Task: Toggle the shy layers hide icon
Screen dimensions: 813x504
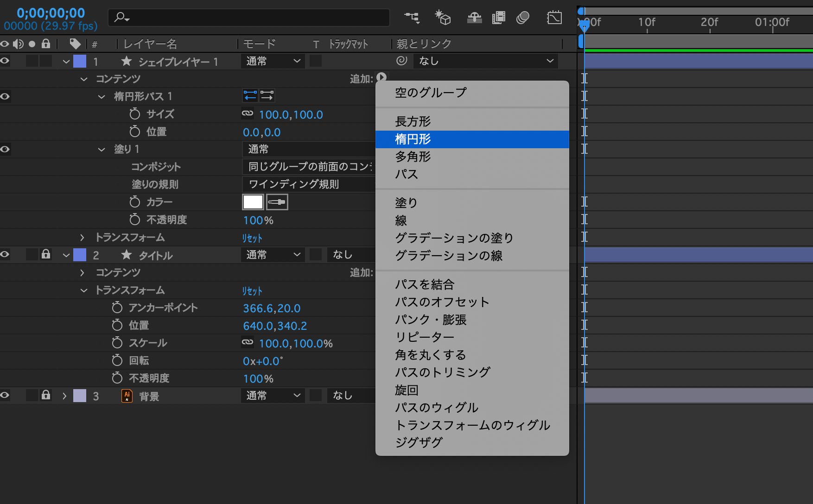Action: pyautogui.click(x=474, y=18)
